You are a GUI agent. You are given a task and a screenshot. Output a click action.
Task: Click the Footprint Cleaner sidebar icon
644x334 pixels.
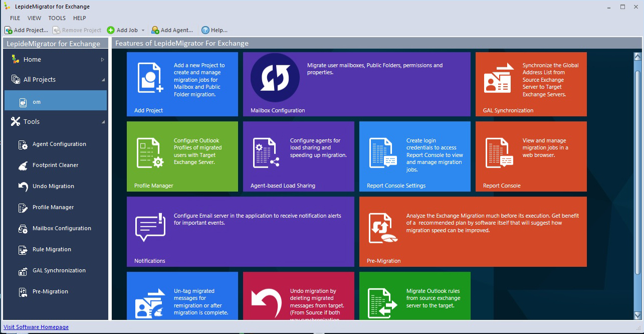coord(23,165)
